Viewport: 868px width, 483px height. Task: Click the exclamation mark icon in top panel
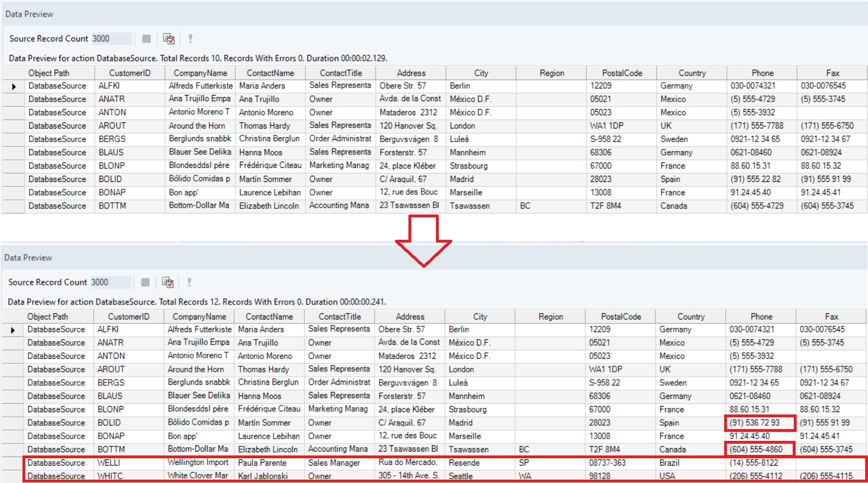coord(190,39)
